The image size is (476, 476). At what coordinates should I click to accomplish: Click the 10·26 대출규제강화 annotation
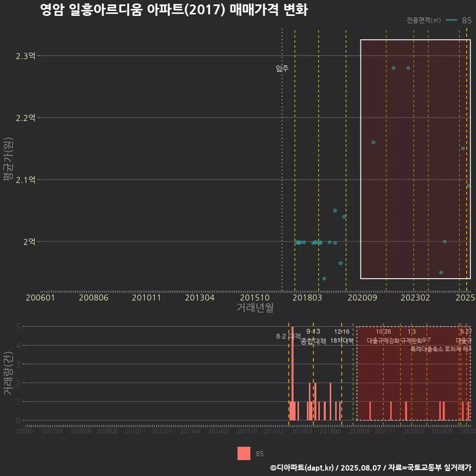383,336
